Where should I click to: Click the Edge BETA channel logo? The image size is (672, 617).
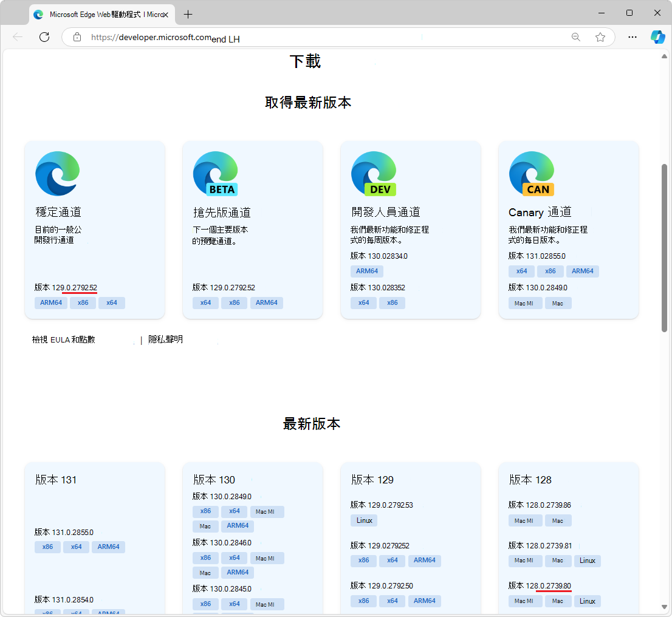pyautogui.click(x=216, y=174)
